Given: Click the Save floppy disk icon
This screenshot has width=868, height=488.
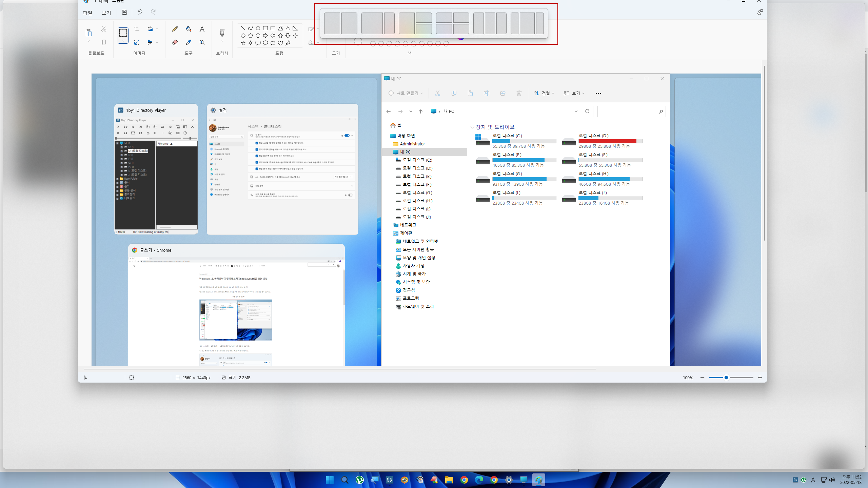Looking at the screenshot, I should tap(124, 13).
